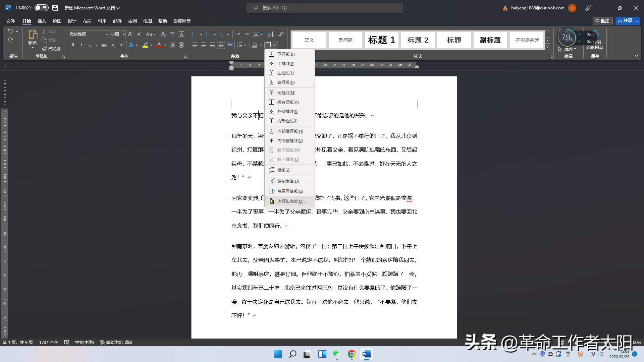
Task: Select 边框和底纹 menu entry
Action: point(291,201)
